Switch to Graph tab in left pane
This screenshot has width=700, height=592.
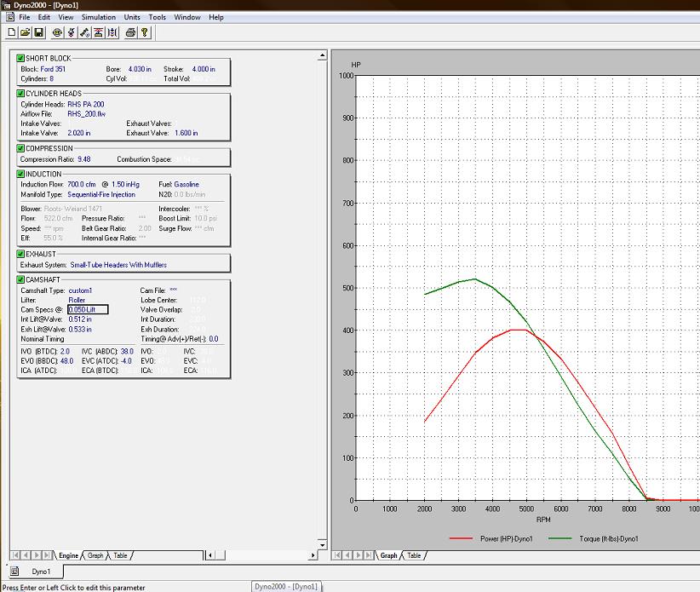(x=95, y=555)
